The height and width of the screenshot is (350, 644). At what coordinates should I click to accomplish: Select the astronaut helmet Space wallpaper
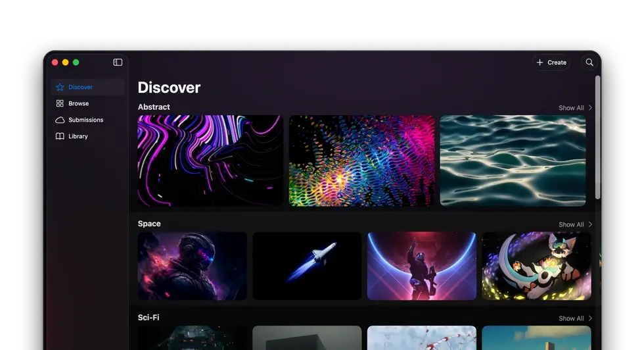click(x=192, y=266)
